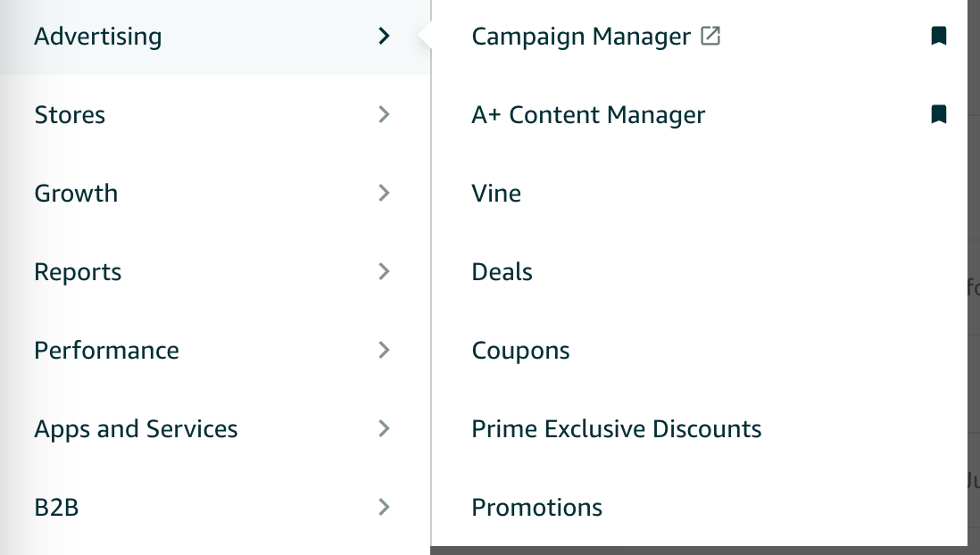Click the external link icon beside Campaign Manager

coord(710,37)
